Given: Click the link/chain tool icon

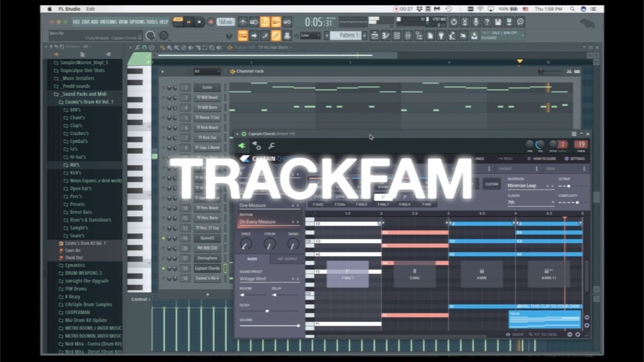Looking at the screenshot, I should pos(276,35).
